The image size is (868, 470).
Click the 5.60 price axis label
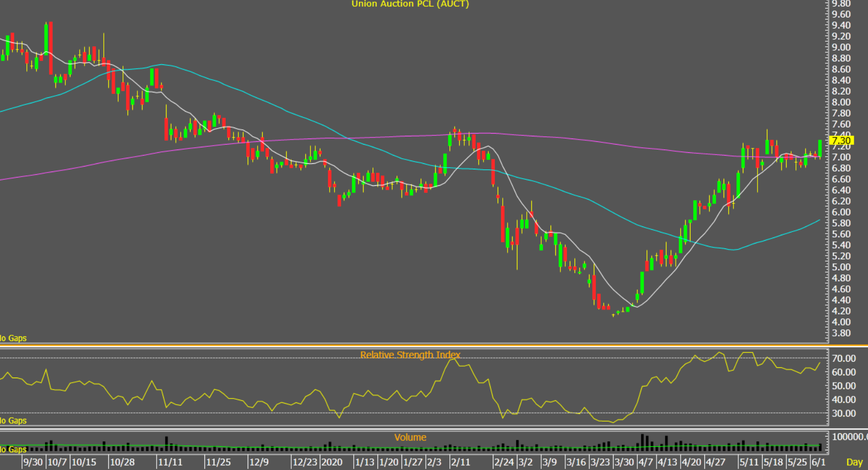(841, 234)
